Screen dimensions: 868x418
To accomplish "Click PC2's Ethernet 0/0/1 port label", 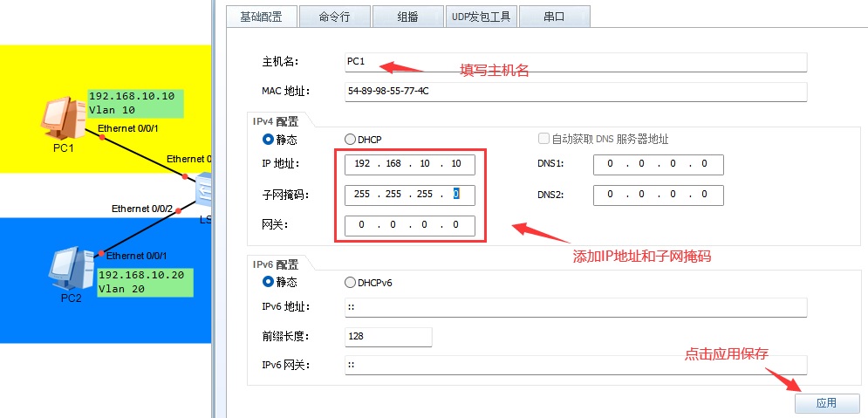I will pyautogui.click(x=136, y=256).
